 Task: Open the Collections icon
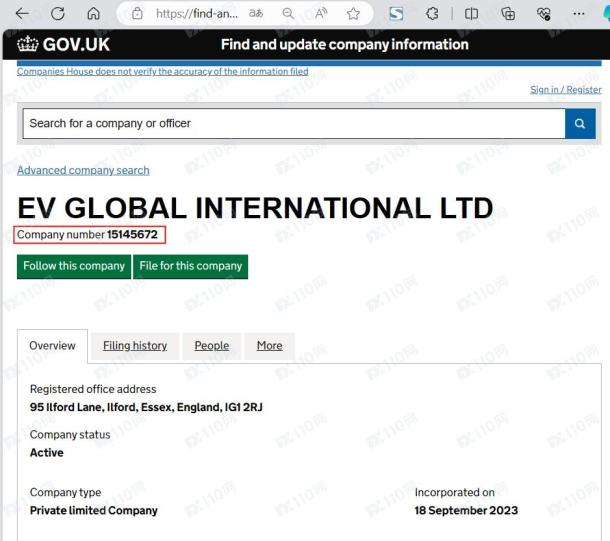pos(508,14)
